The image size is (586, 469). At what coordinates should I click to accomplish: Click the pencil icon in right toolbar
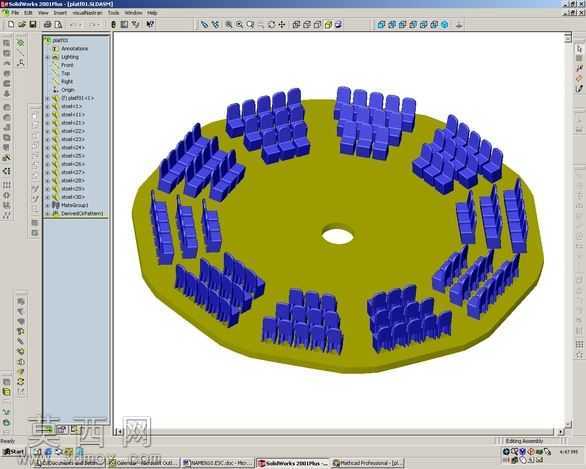[x=579, y=89]
